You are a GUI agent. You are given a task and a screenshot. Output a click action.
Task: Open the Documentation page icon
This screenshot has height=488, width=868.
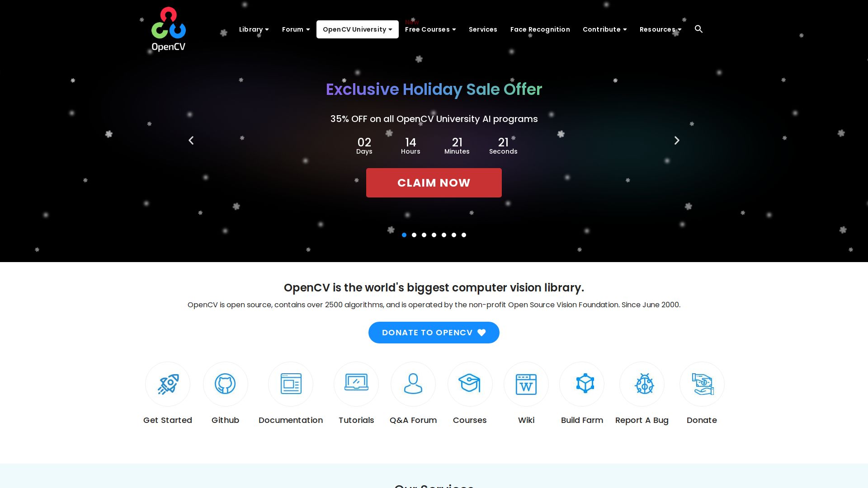[291, 384]
